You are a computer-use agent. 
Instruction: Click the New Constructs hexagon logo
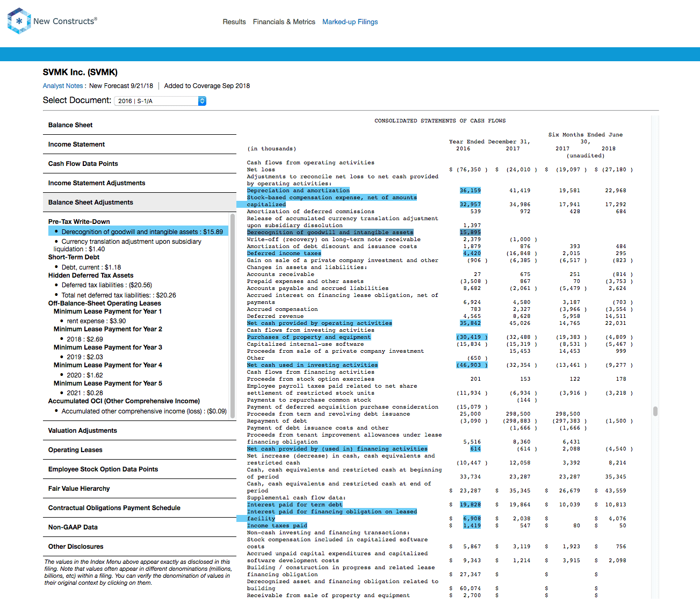(19, 21)
